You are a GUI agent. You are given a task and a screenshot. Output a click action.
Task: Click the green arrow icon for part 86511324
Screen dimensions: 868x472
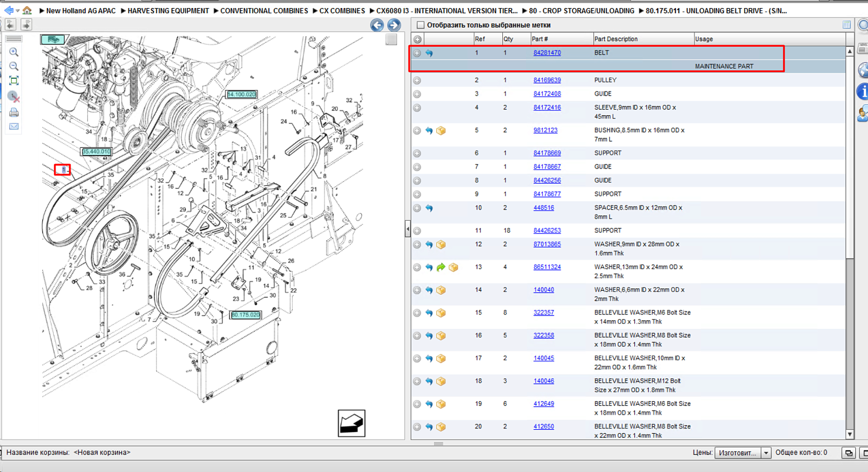(x=441, y=268)
